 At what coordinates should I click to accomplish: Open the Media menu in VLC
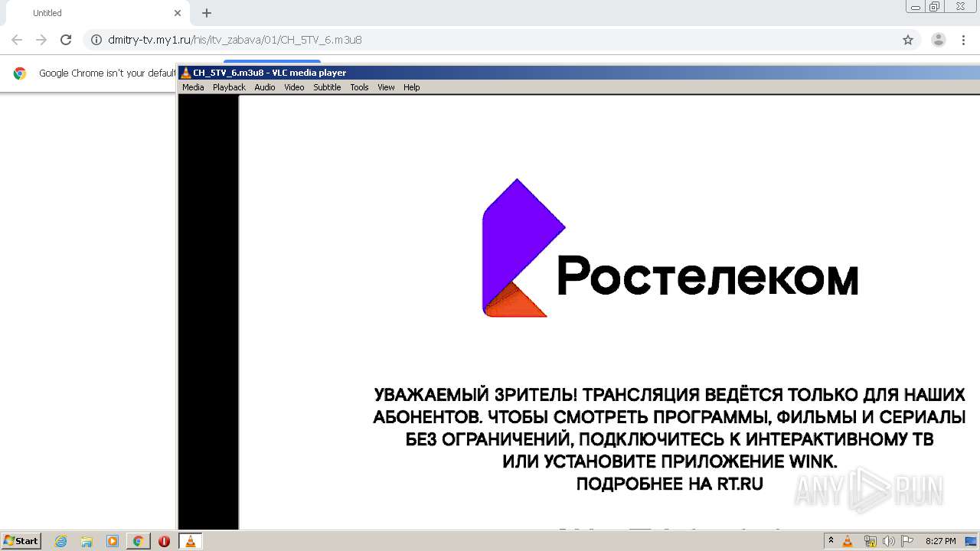193,87
